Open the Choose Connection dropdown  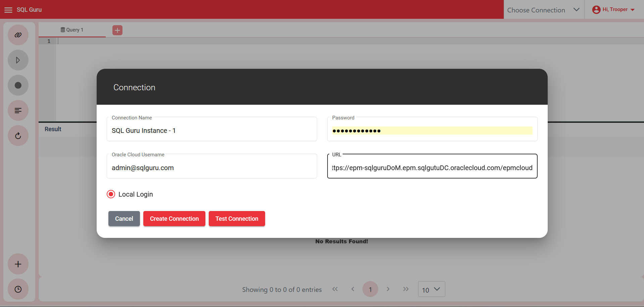pyautogui.click(x=544, y=10)
